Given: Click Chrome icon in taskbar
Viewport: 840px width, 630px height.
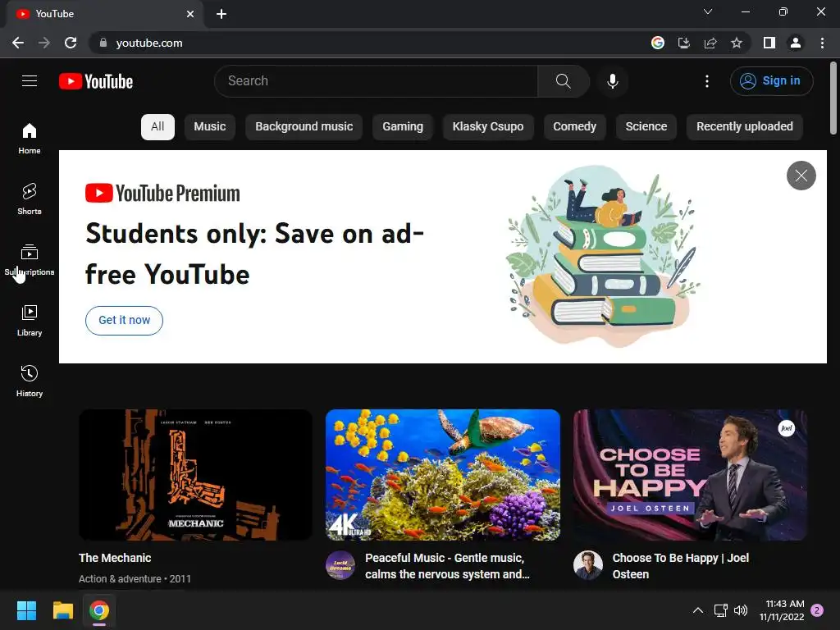Looking at the screenshot, I should pos(99,610).
